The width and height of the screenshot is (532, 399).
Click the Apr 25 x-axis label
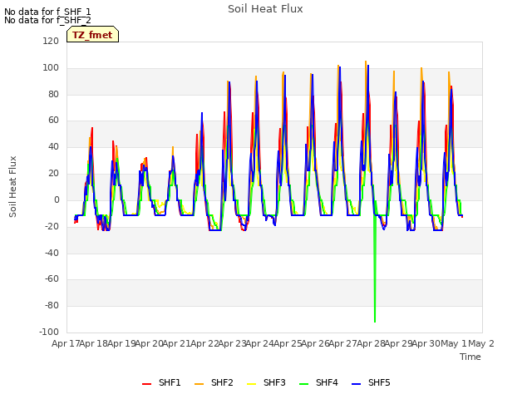coord(288,343)
